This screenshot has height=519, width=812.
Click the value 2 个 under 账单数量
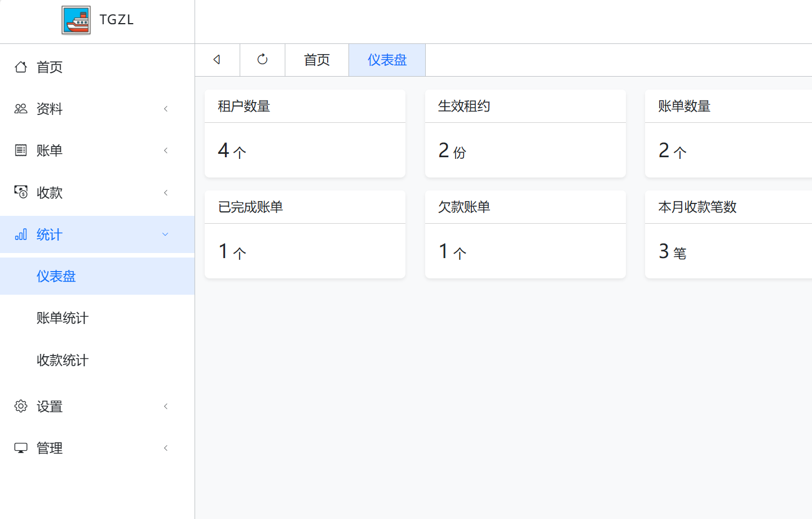[x=673, y=150]
